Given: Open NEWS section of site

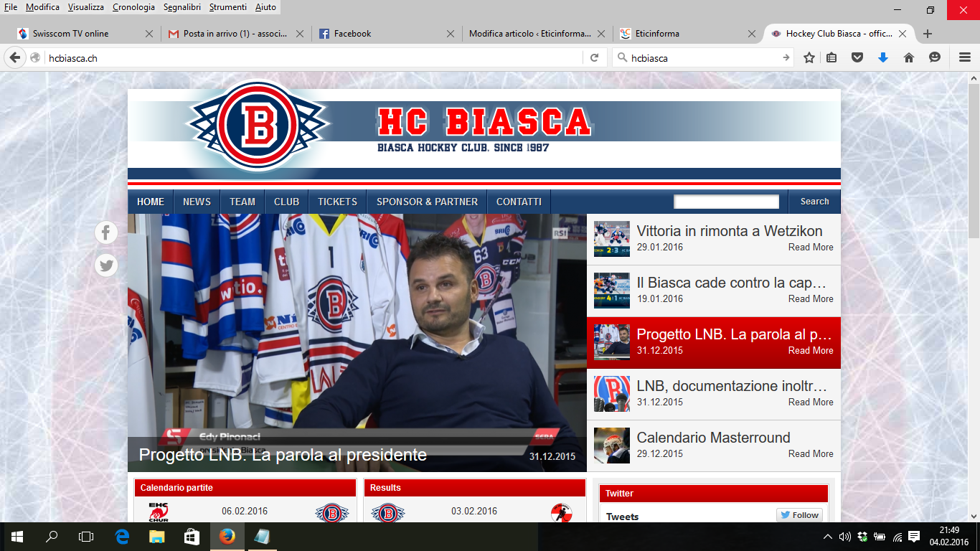Looking at the screenshot, I should point(197,202).
